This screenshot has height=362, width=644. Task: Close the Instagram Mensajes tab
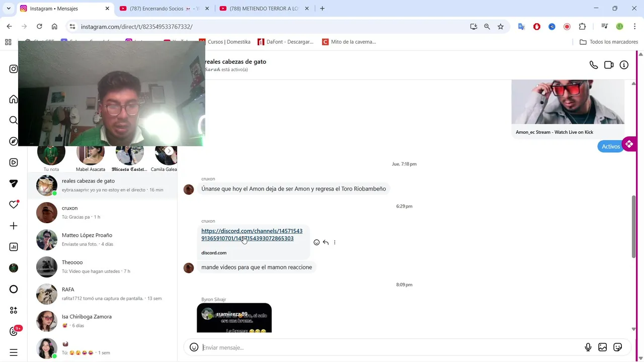click(x=107, y=9)
